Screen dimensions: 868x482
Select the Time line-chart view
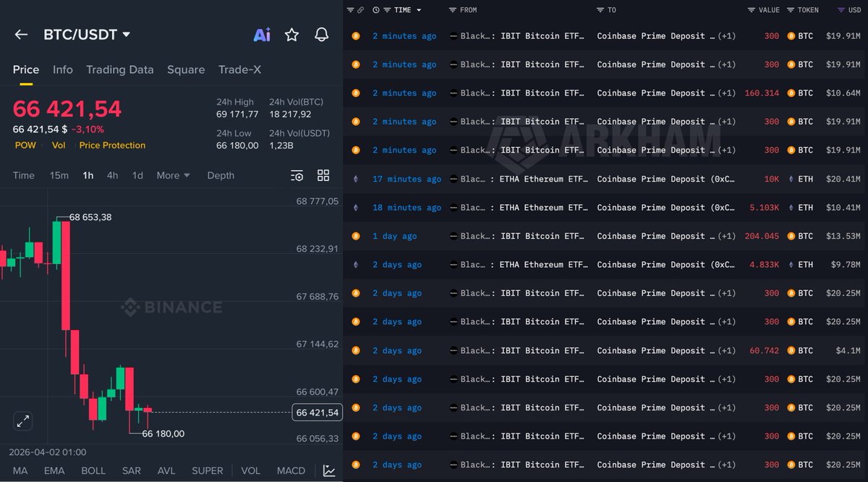point(24,175)
